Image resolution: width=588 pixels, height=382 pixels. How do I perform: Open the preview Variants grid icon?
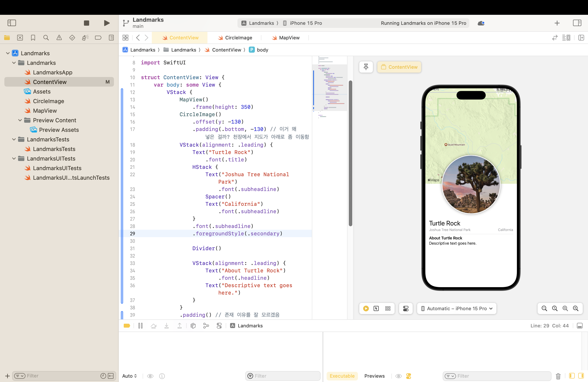tap(388, 308)
